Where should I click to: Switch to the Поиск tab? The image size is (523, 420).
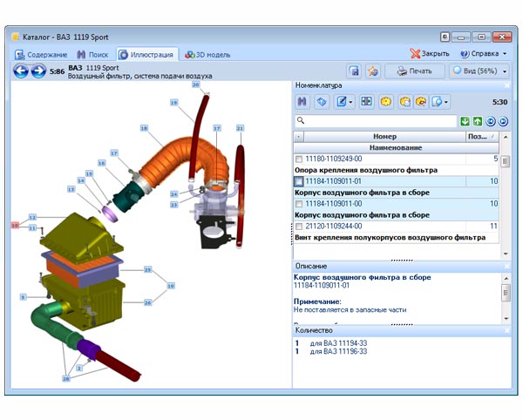92,55
